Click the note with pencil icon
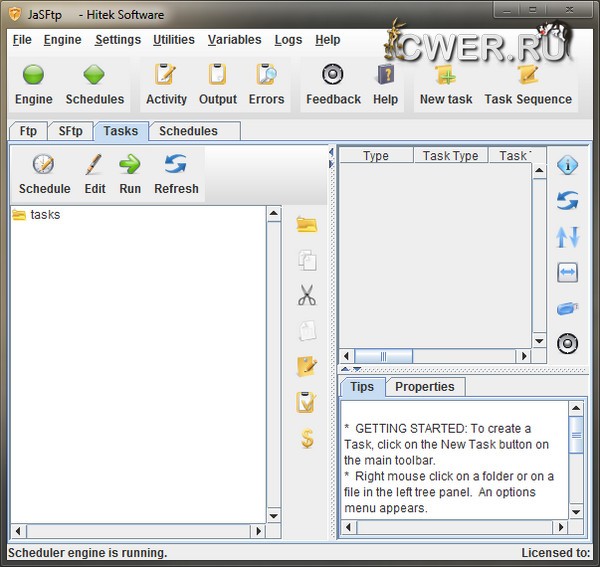Viewport: 600px width, 567px height. point(307,367)
